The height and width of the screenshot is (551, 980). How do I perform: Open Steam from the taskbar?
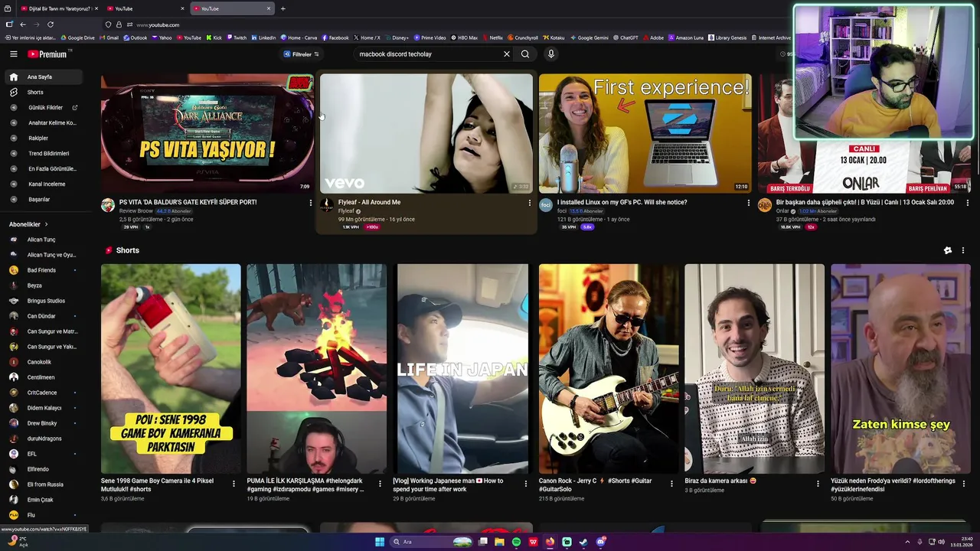click(x=583, y=542)
